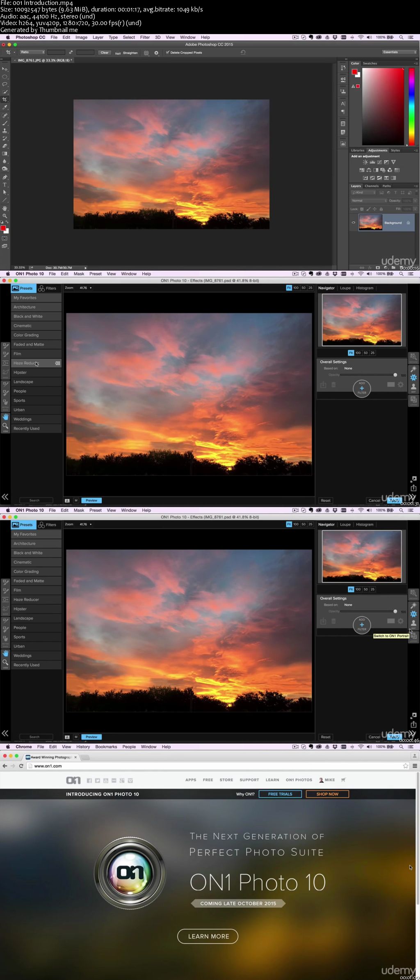Select Photoshop's Brush tool
This screenshot has width=420, height=980.
click(5, 123)
